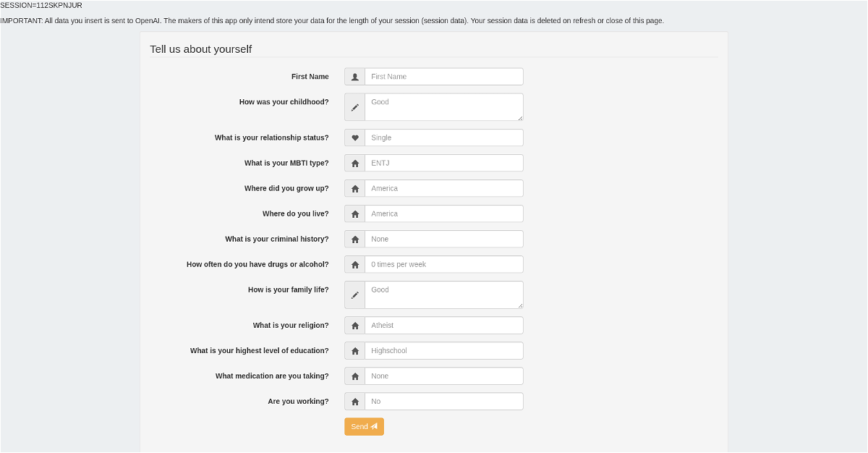
Task: Click the home icon beside MBTI type
Action: coord(354,164)
